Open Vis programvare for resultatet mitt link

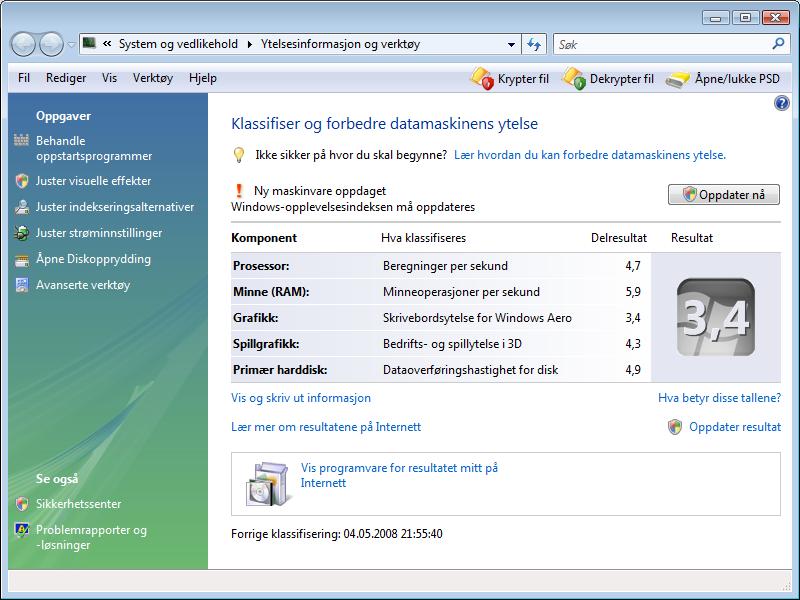tap(399, 476)
